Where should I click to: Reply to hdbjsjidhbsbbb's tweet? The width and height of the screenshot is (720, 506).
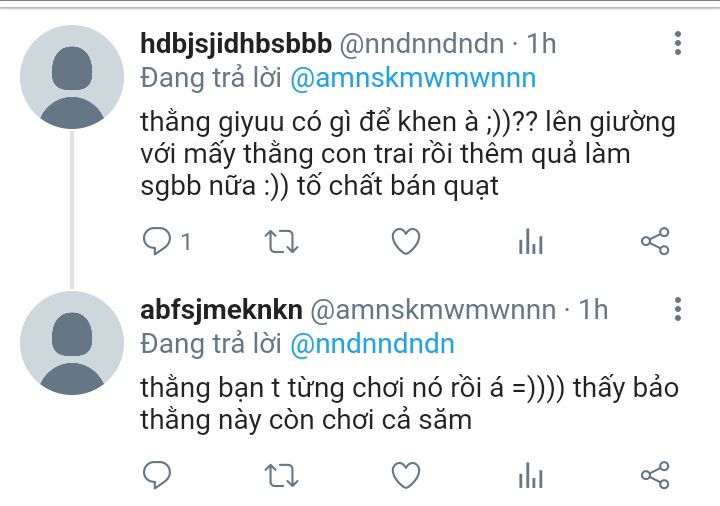157,241
